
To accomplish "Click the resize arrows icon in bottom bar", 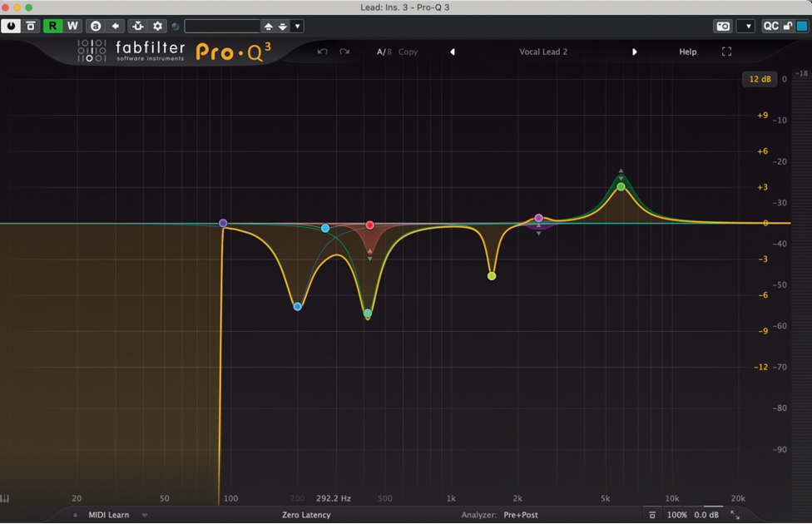I will pyautogui.click(x=735, y=515).
